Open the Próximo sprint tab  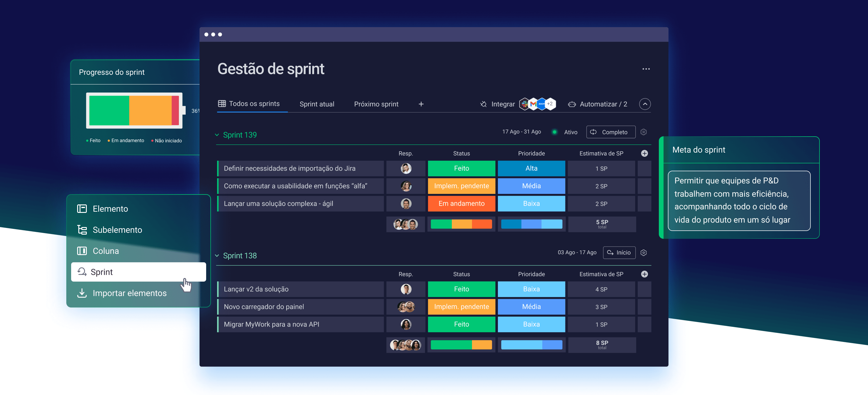[x=376, y=104]
